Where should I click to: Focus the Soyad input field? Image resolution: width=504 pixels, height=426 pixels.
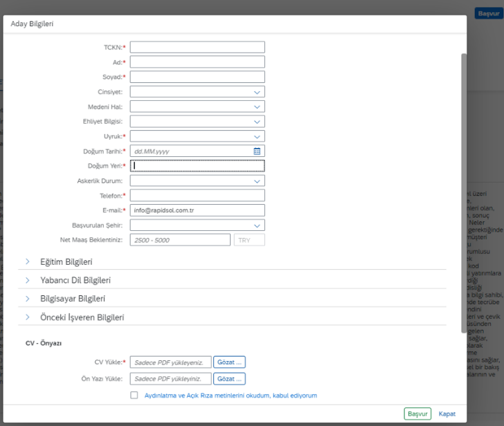pyautogui.click(x=197, y=77)
